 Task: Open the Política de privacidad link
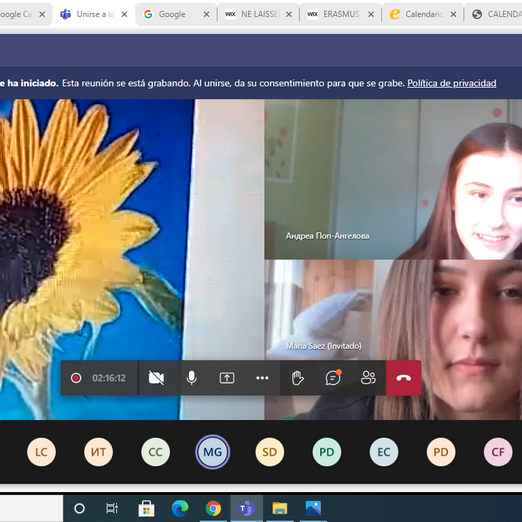452,83
